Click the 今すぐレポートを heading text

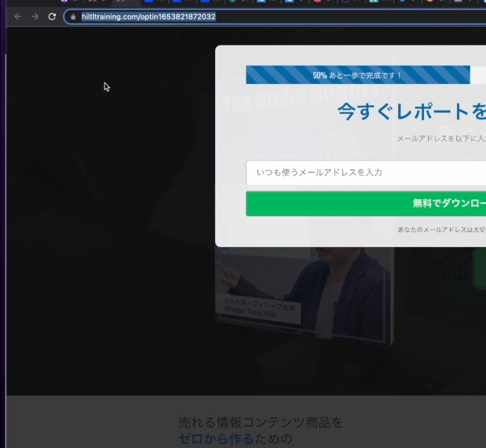[411, 112]
